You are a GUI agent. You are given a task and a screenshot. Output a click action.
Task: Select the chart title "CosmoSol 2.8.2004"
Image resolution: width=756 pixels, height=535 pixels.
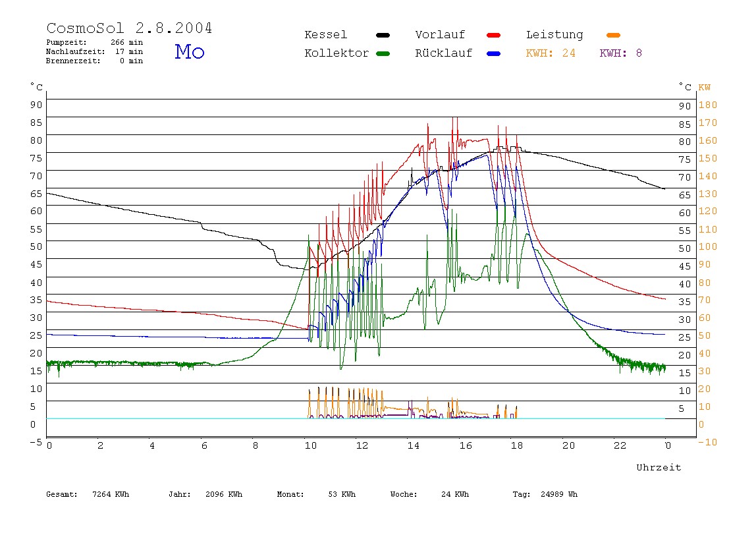click(129, 28)
